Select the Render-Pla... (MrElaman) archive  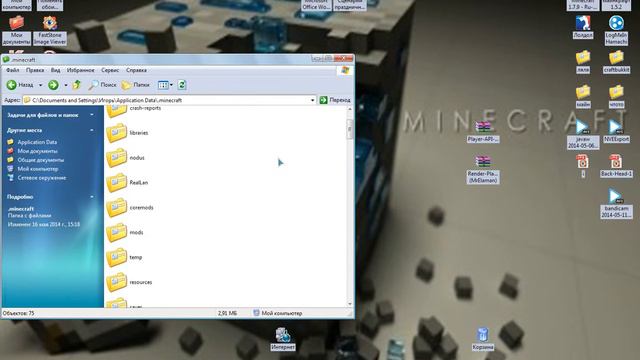pyautogui.click(x=483, y=169)
